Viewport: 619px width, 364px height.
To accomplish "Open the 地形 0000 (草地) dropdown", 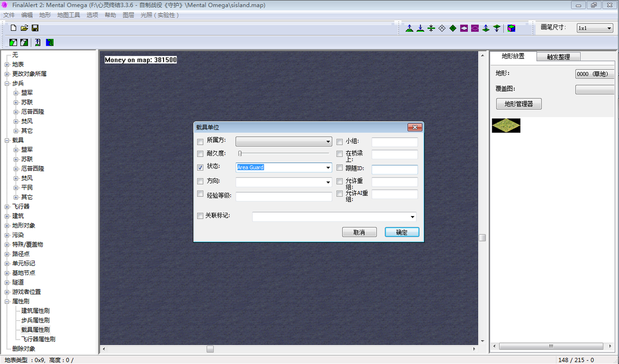I will pyautogui.click(x=595, y=74).
